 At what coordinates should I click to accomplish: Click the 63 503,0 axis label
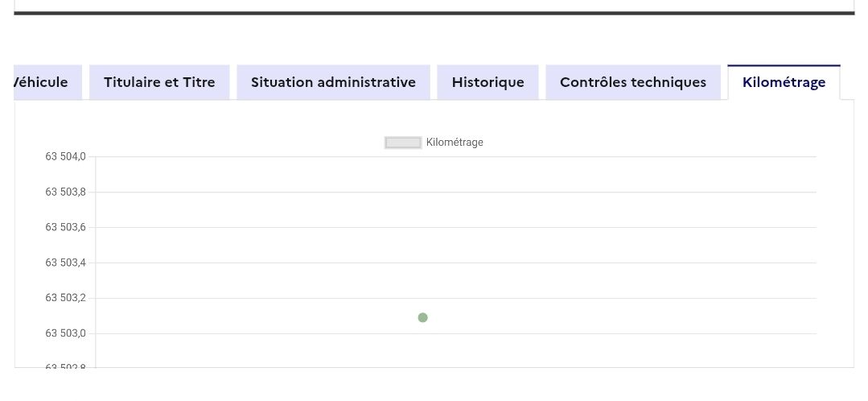[x=66, y=333]
